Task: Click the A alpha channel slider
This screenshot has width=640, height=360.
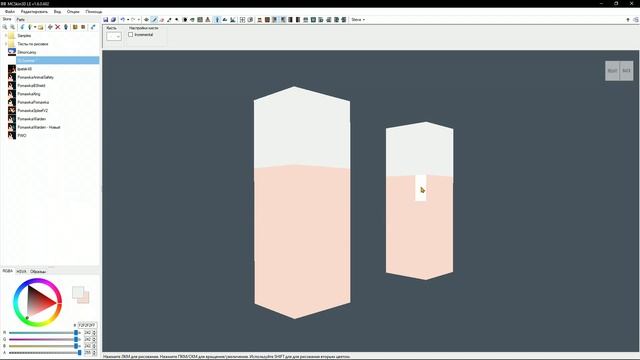Action: 43,352
